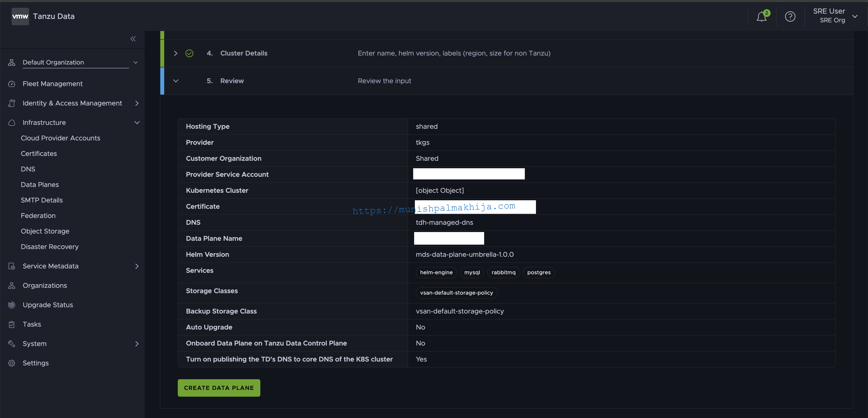Expand Identity & Access Management chevron
This screenshot has height=418, width=868.
[x=137, y=103]
